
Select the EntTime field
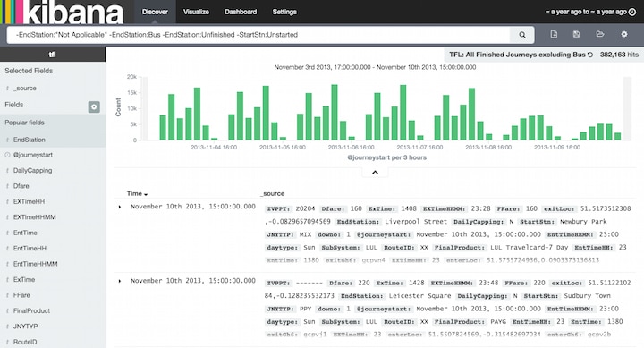pyautogui.click(x=25, y=233)
